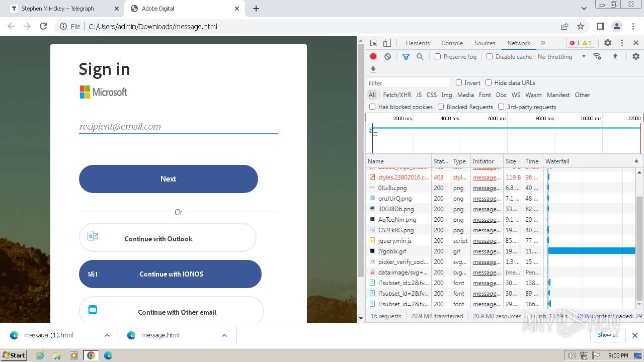This screenshot has height=362, width=644.
Task: Check 3rd-party requests option
Action: (501, 107)
